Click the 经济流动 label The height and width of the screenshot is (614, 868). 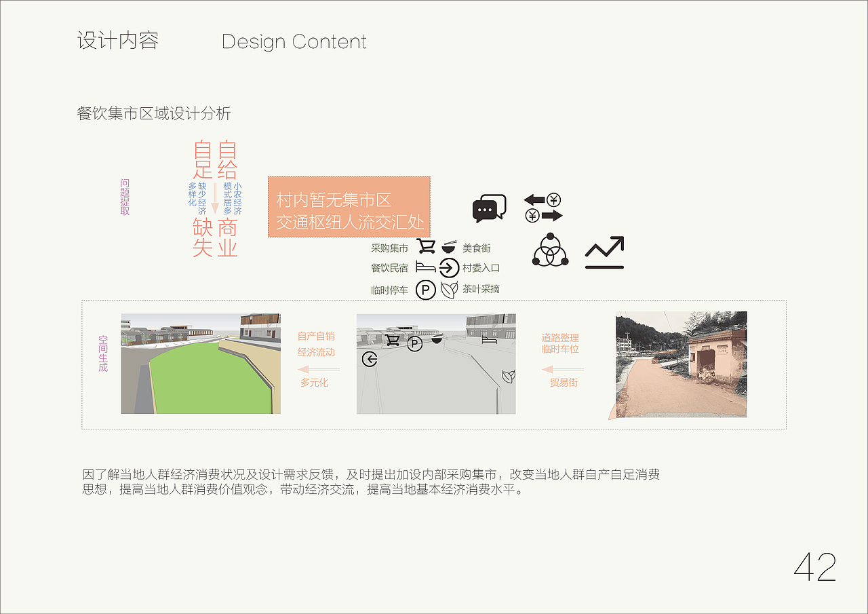click(316, 352)
